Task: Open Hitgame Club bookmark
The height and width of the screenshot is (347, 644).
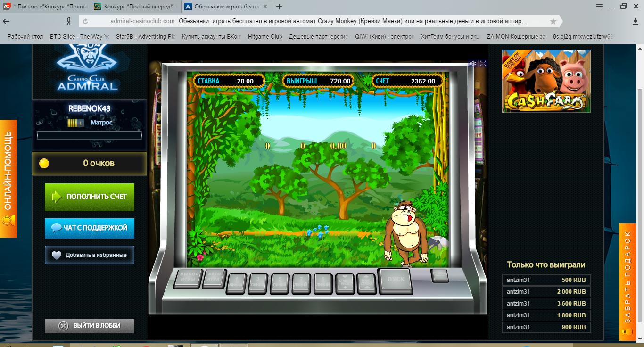Action: click(x=265, y=36)
